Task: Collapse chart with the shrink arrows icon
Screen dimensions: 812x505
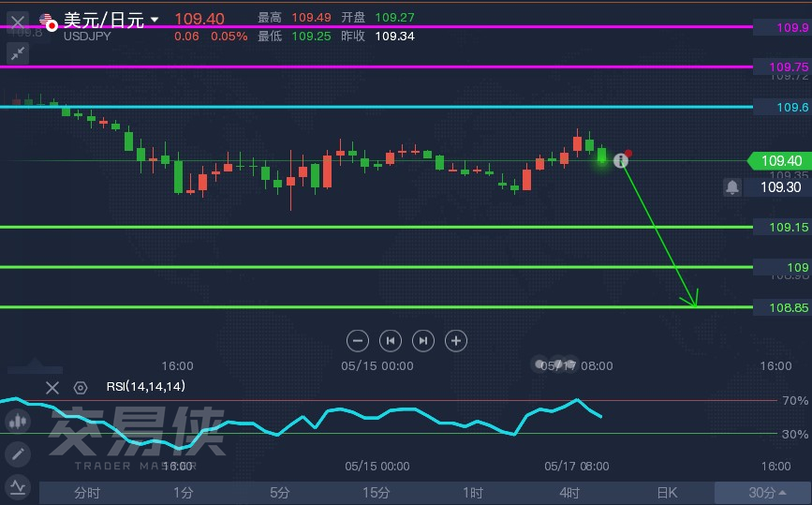Action: (x=18, y=53)
